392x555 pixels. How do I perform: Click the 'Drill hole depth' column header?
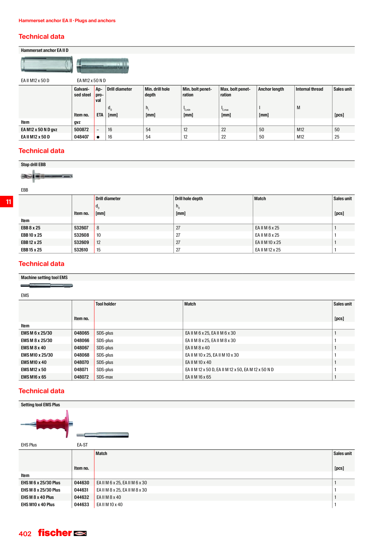(x=189, y=199)
